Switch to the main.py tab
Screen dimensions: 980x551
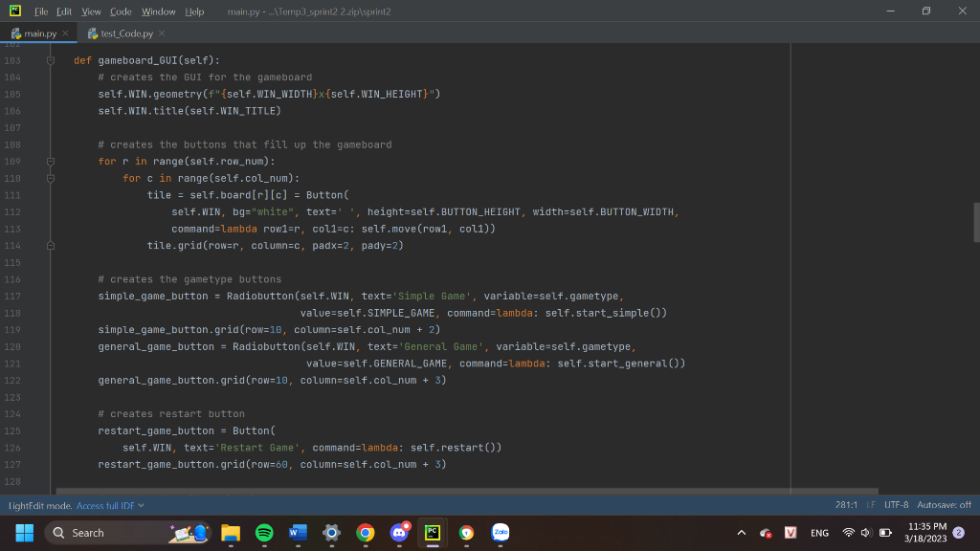coord(40,33)
